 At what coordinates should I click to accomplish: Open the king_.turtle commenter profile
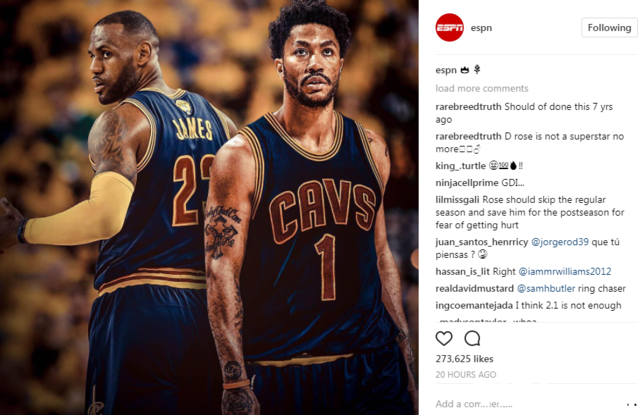pyautogui.click(x=460, y=166)
